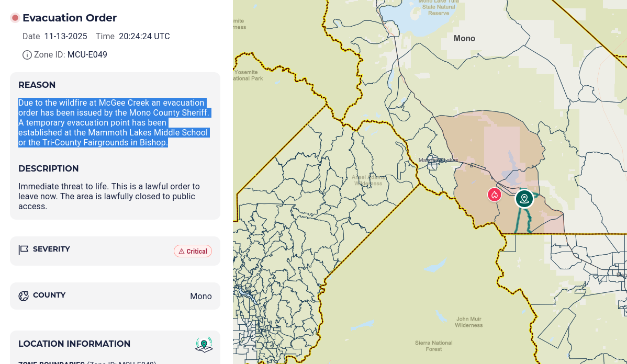The width and height of the screenshot is (627, 364).
Task: Click the county value Mono
Action: (x=201, y=296)
